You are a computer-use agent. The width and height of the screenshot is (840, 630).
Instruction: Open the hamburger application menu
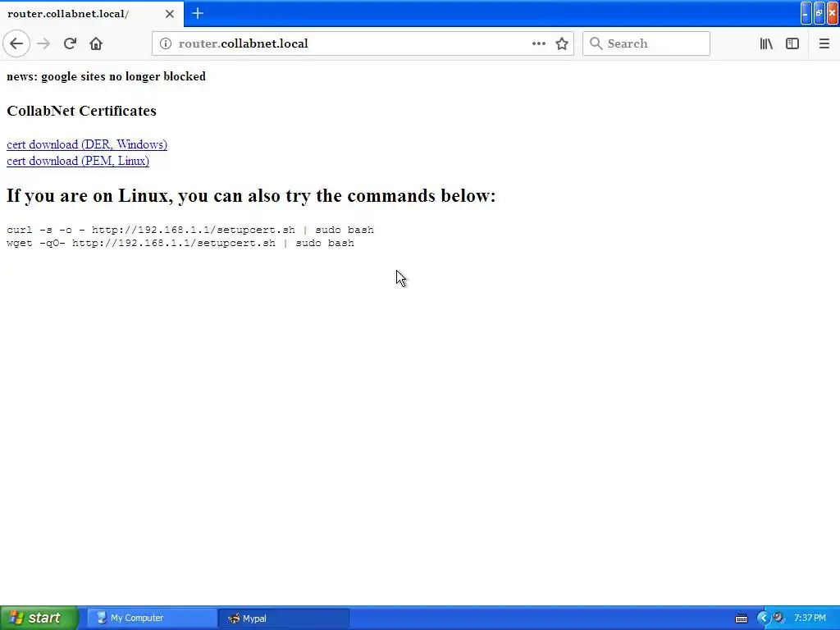click(x=824, y=43)
